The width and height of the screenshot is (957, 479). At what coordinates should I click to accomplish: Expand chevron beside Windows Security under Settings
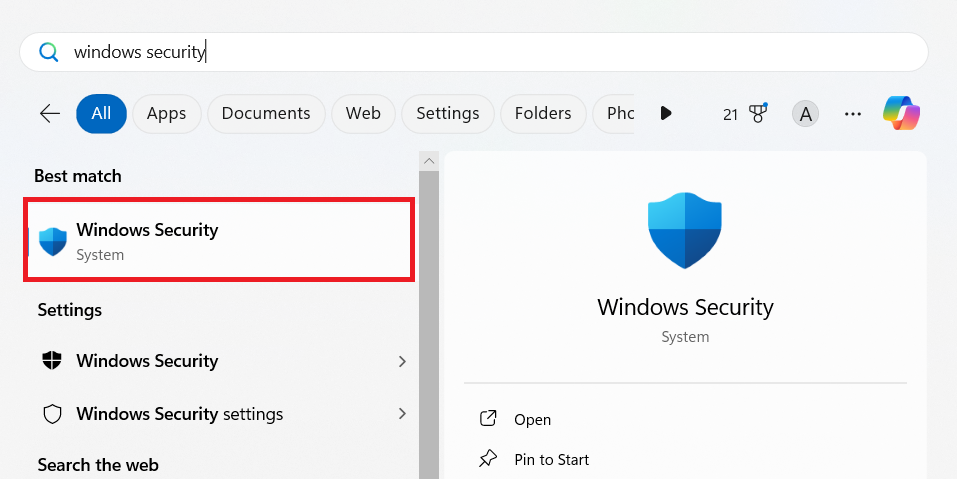click(x=402, y=361)
